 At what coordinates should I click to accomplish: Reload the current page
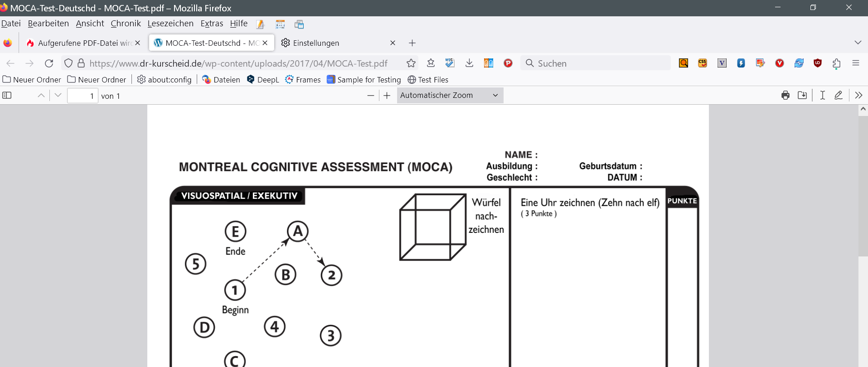click(49, 63)
